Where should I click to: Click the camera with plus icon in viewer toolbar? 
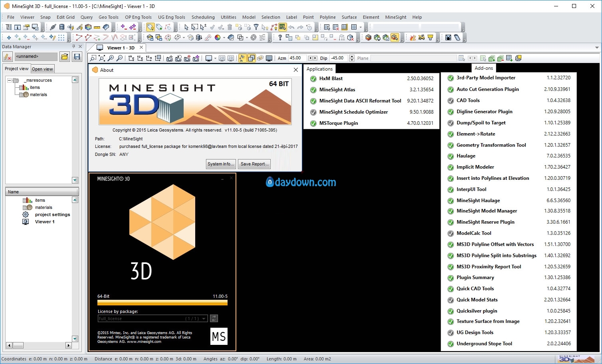[x=196, y=58]
